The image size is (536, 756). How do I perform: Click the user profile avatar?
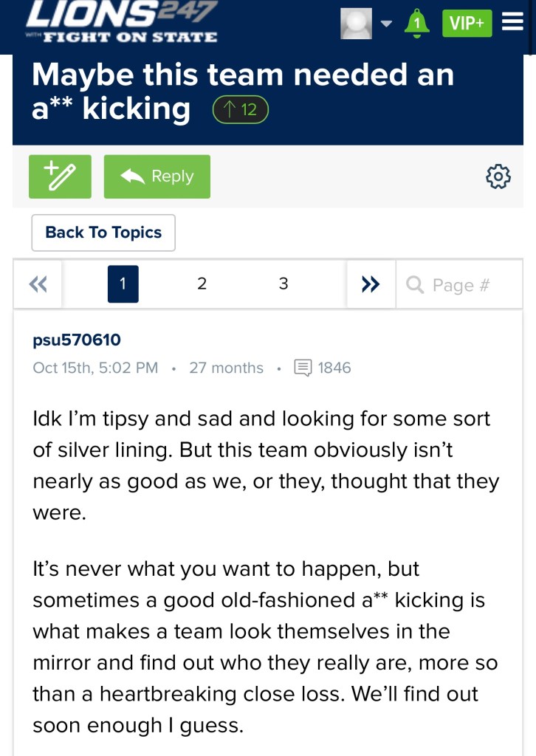click(x=356, y=24)
